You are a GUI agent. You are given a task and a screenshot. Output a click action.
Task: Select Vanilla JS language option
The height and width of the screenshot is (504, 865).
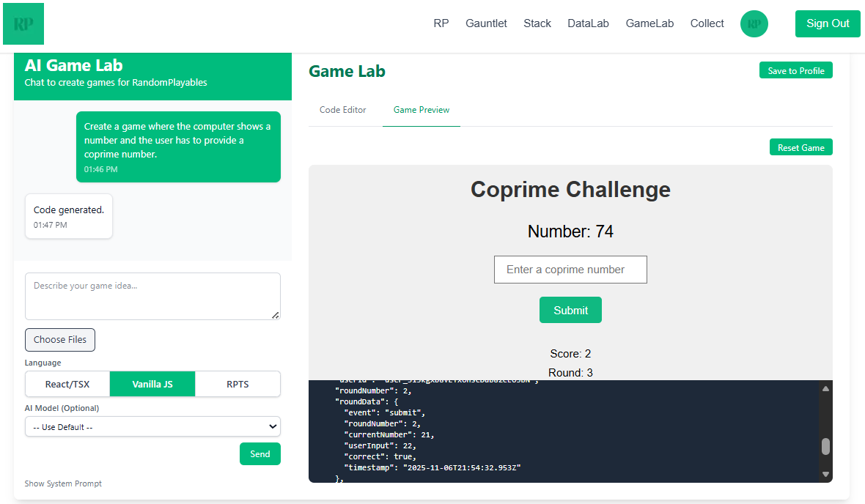152,384
